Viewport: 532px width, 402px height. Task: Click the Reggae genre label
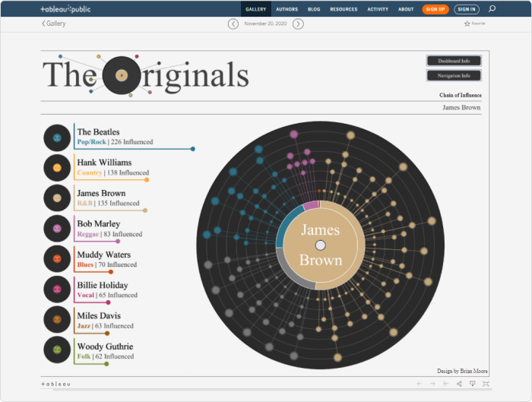(88, 234)
